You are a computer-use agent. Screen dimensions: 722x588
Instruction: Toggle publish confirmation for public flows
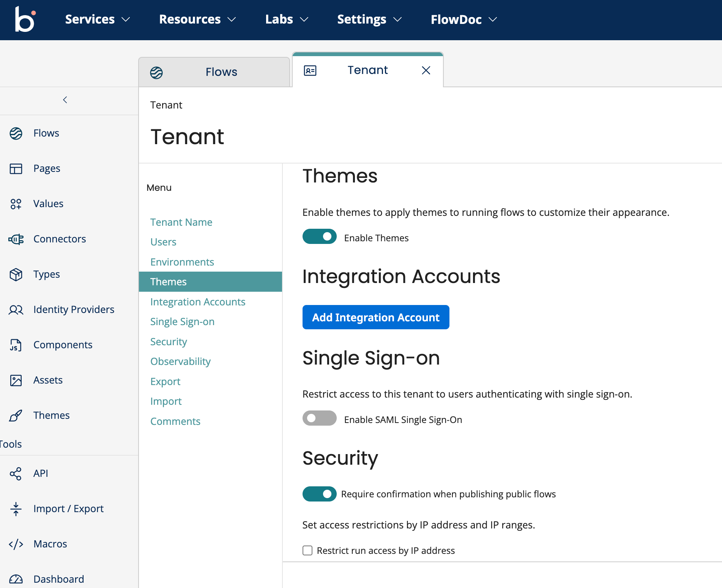coord(319,494)
